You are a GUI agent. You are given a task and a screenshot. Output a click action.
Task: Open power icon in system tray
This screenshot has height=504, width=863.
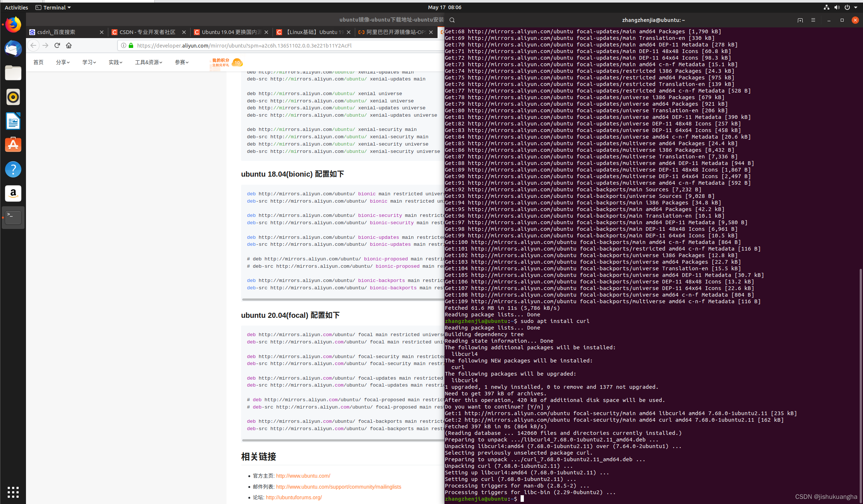pyautogui.click(x=847, y=7)
